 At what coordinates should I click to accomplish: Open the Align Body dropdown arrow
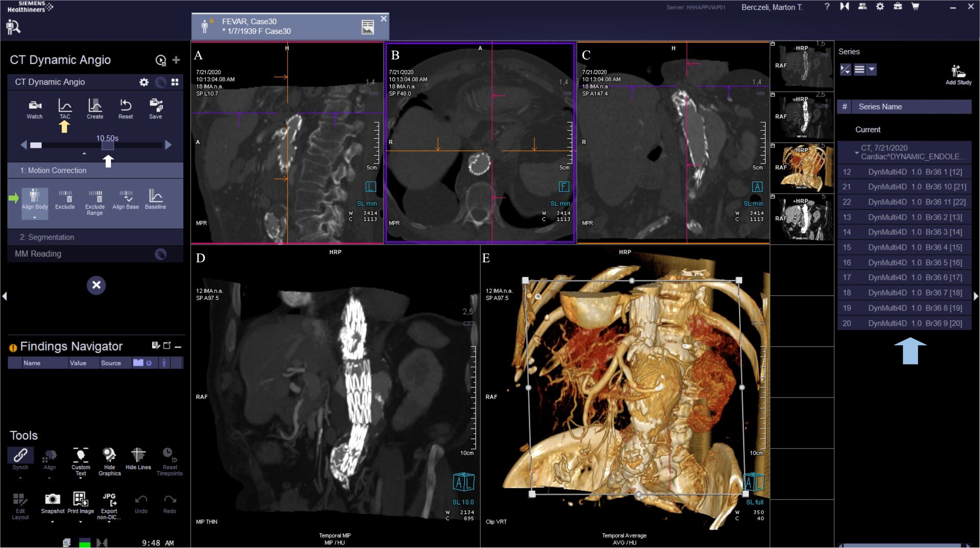35,218
